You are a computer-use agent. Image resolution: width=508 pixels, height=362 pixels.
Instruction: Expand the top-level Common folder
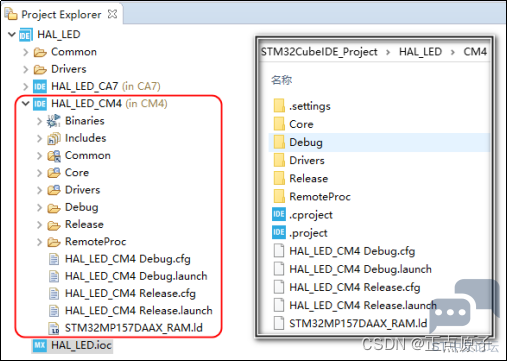point(26,52)
